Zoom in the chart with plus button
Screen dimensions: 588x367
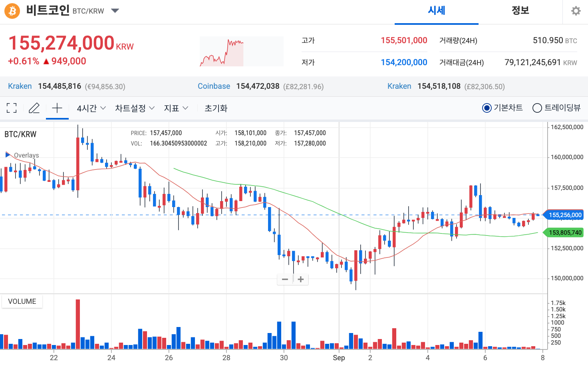click(301, 279)
